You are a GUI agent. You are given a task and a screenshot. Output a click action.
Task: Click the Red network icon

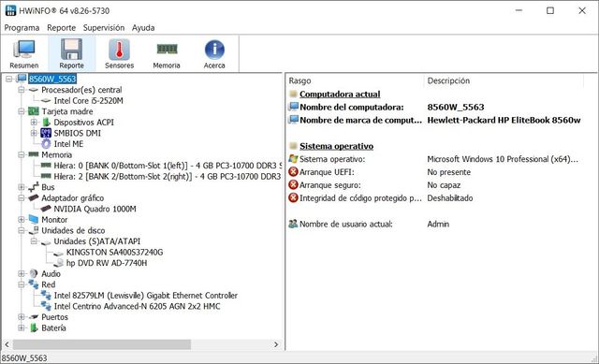point(34,284)
